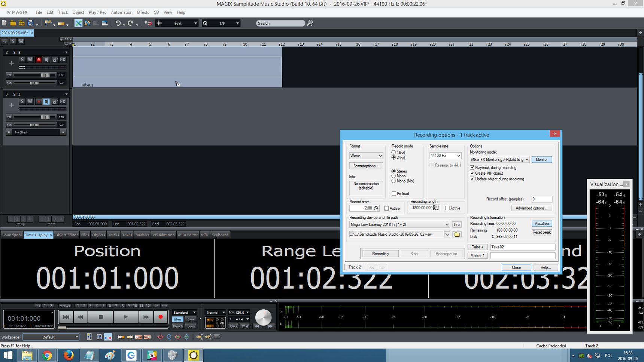Toggle record arm on track 2
644x362 pixels.
point(39,59)
